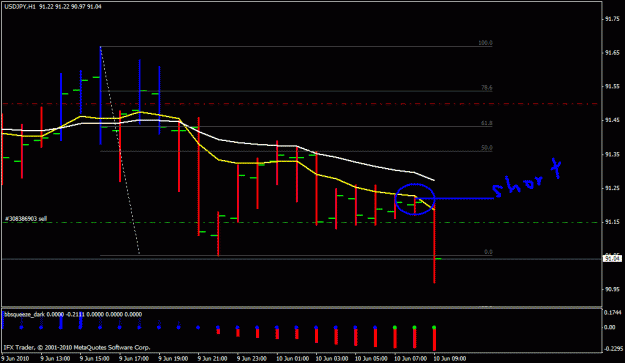This screenshot has height=363, width=625.
Task: Click the 90.95 price axis label
Action: [612, 290]
